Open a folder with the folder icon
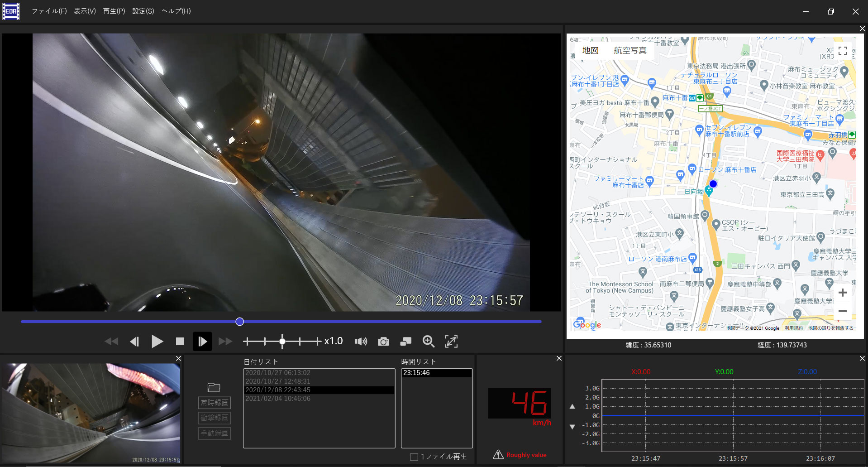 (x=214, y=387)
